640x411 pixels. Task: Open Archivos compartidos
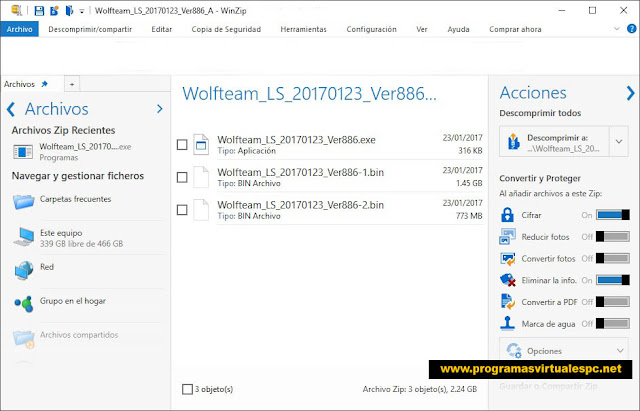coord(79,335)
